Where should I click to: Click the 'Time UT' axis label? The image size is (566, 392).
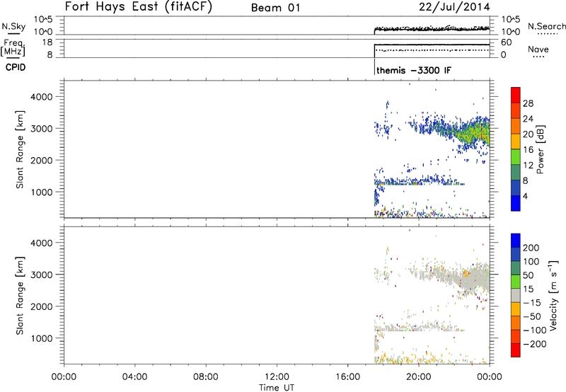tap(277, 387)
